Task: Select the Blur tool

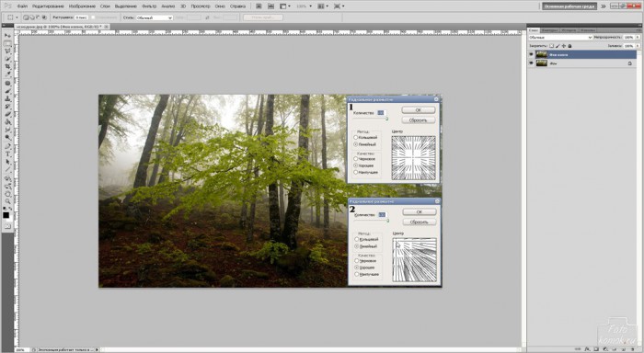Action: pyautogui.click(x=8, y=130)
